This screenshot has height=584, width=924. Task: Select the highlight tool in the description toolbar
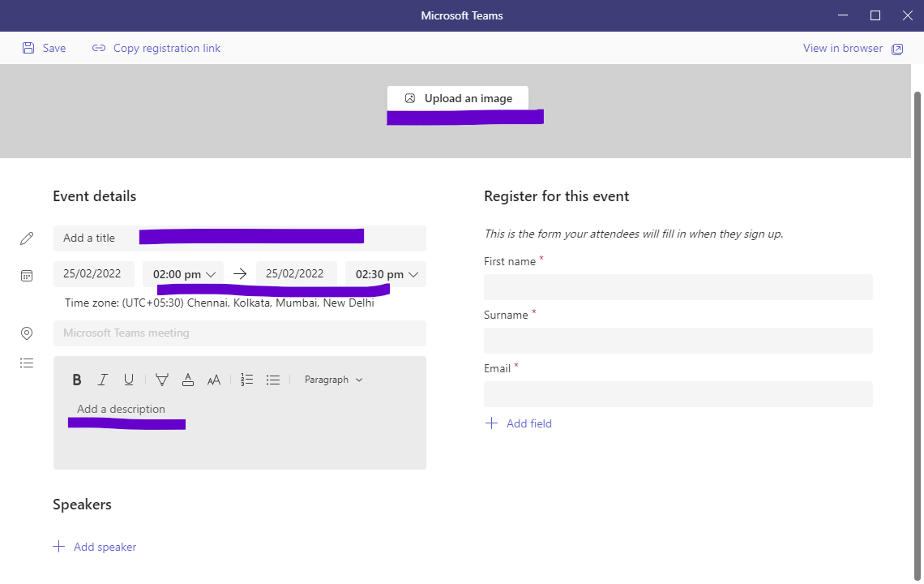(x=162, y=379)
